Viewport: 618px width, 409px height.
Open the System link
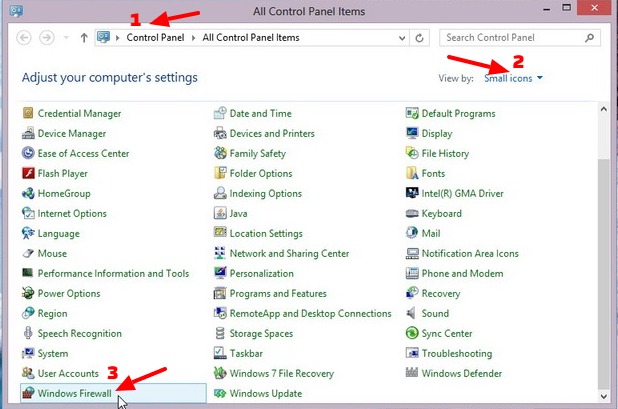(53, 353)
